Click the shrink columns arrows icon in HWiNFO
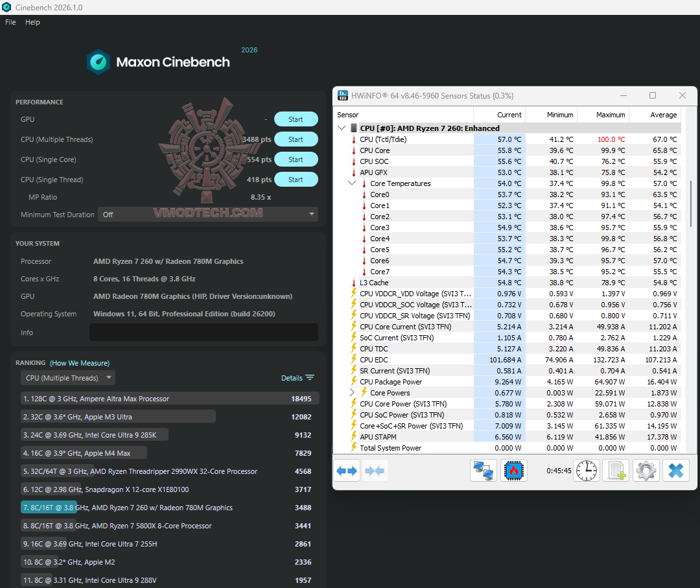This screenshot has height=588, width=700. coord(374,471)
